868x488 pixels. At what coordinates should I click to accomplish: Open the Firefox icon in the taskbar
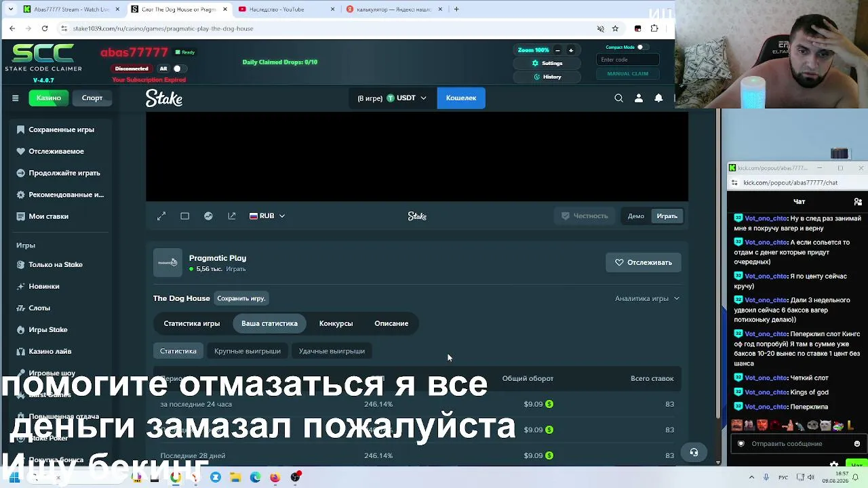coord(275,477)
